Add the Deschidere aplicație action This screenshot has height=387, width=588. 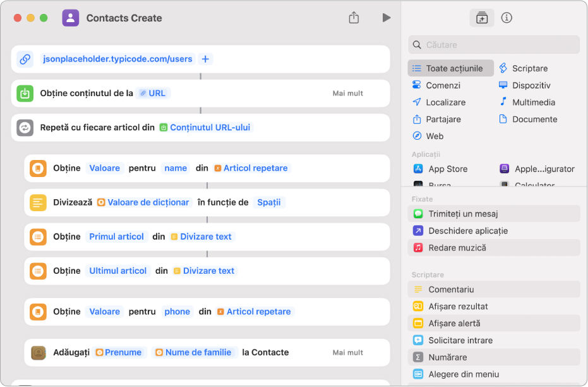point(494,230)
